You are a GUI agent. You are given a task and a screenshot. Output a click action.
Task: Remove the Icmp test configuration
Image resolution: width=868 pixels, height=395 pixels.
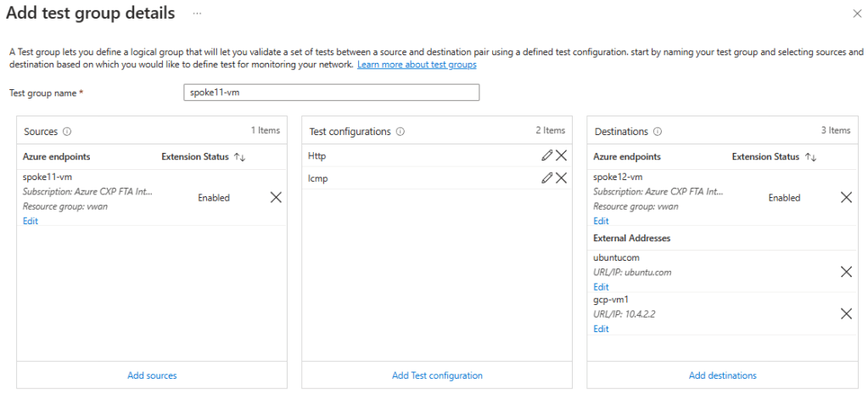(561, 178)
